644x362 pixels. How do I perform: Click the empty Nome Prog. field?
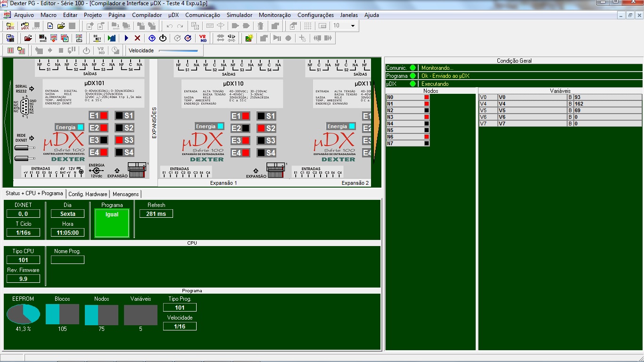click(x=67, y=260)
